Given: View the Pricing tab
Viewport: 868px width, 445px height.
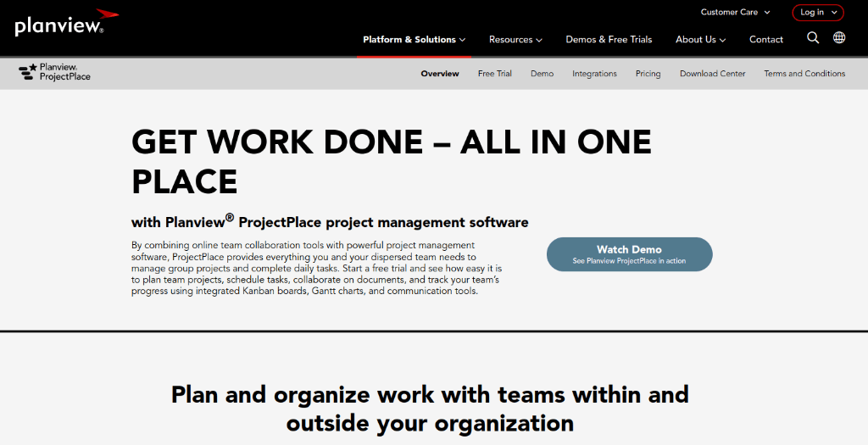Looking at the screenshot, I should 648,74.
